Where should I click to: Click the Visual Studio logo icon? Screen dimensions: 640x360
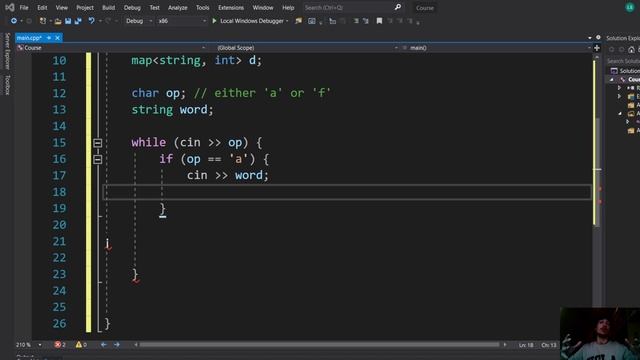(9, 7)
